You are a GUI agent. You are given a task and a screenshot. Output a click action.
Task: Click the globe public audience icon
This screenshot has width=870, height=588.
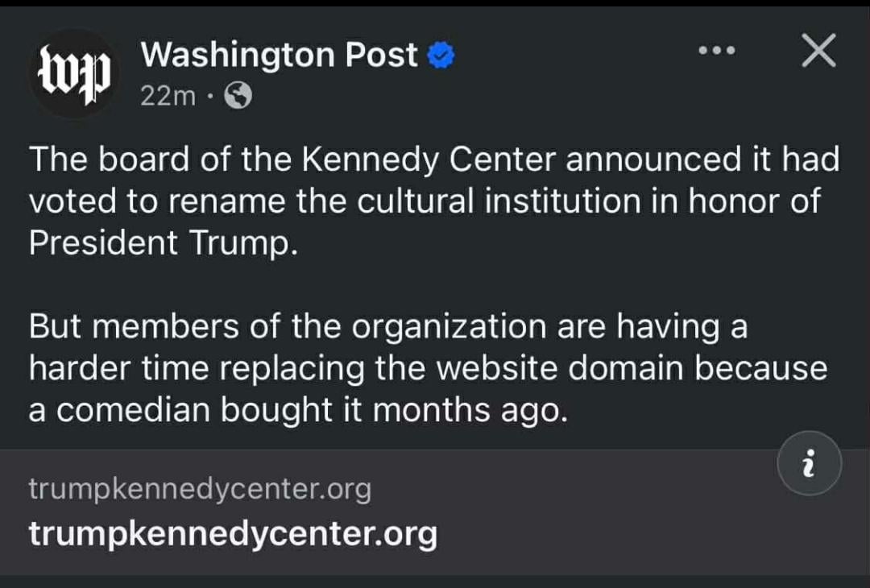(238, 97)
